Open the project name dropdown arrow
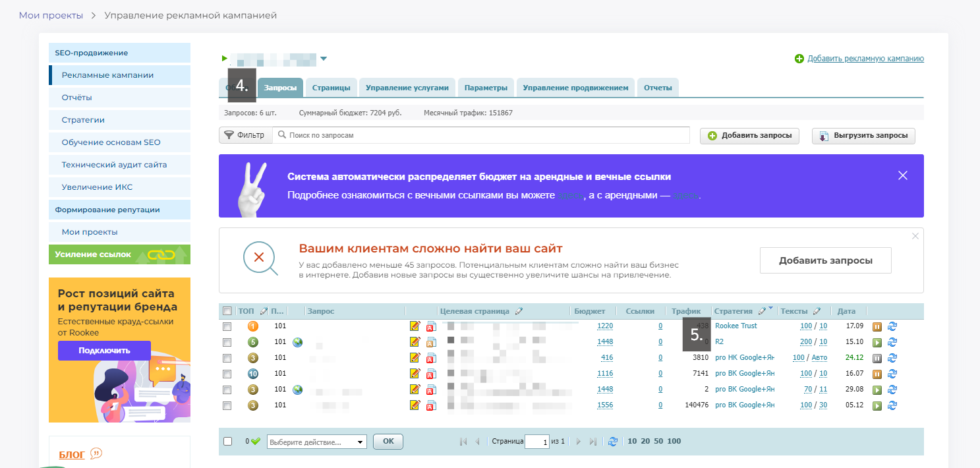Viewport: 980px width, 468px height. (x=324, y=58)
